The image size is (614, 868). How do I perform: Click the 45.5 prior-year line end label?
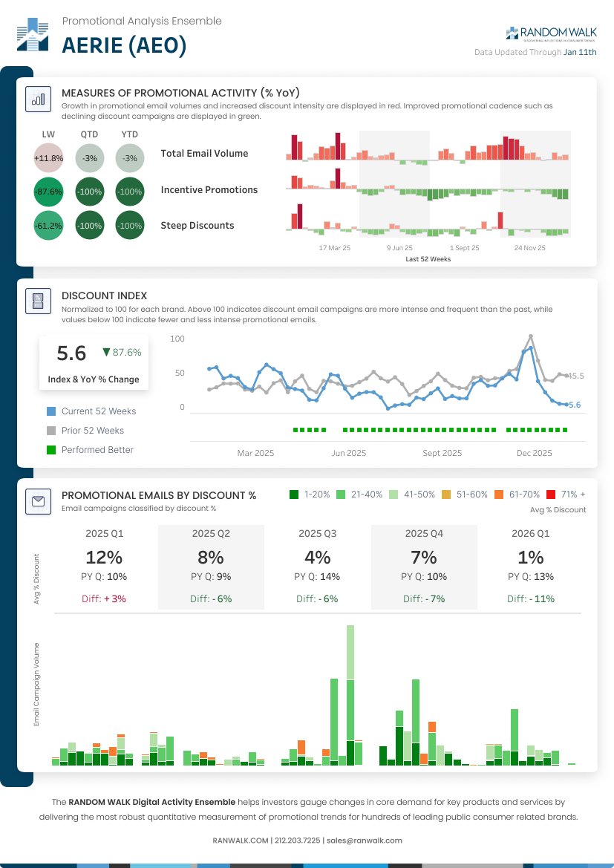click(x=576, y=376)
